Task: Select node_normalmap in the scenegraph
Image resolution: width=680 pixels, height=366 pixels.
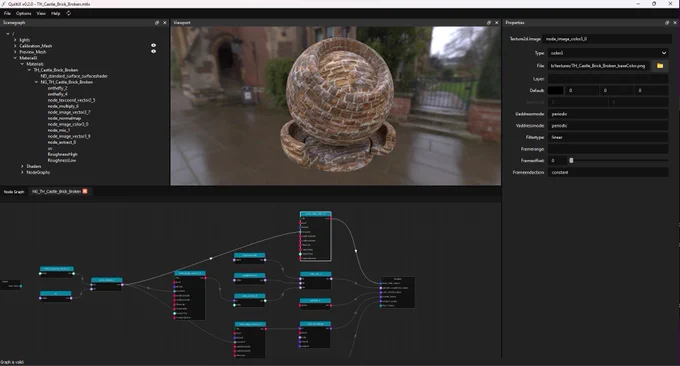Action: tap(64, 118)
